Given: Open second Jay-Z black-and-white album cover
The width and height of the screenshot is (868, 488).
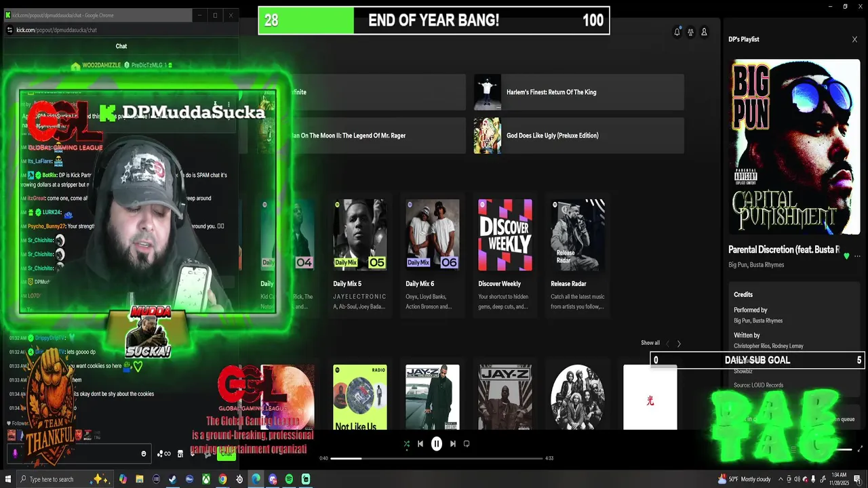Looking at the screenshot, I should click(x=505, y=397).
